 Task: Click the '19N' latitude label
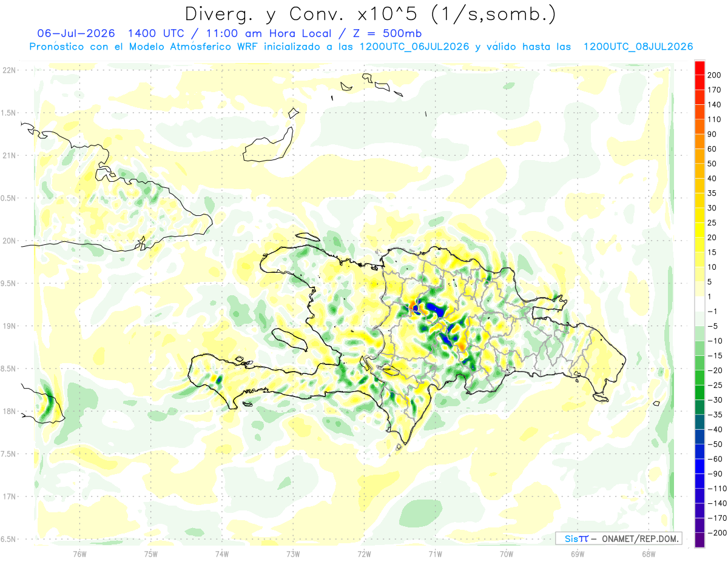coord(8,326)
